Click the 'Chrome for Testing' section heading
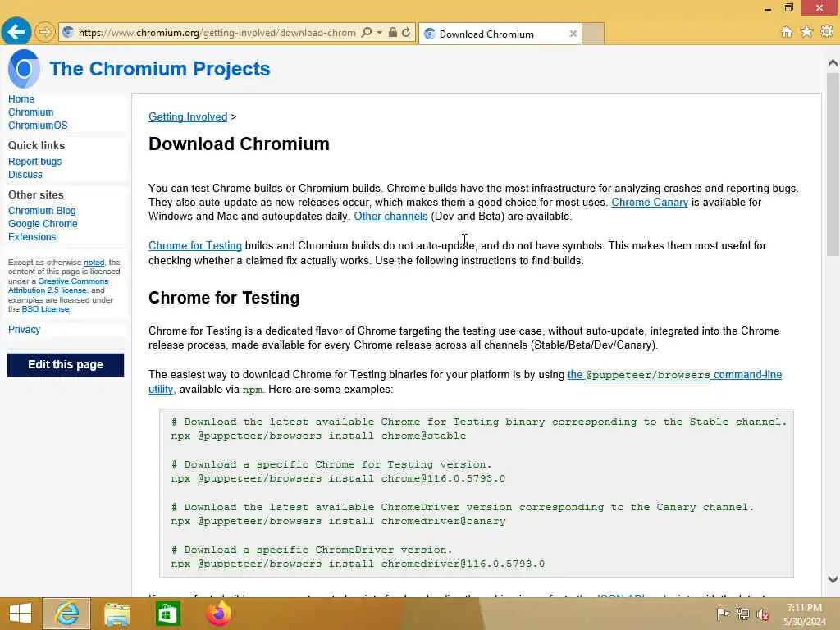Screen dimensions: 840x630 pyautogui.click(x=224, y=298)
